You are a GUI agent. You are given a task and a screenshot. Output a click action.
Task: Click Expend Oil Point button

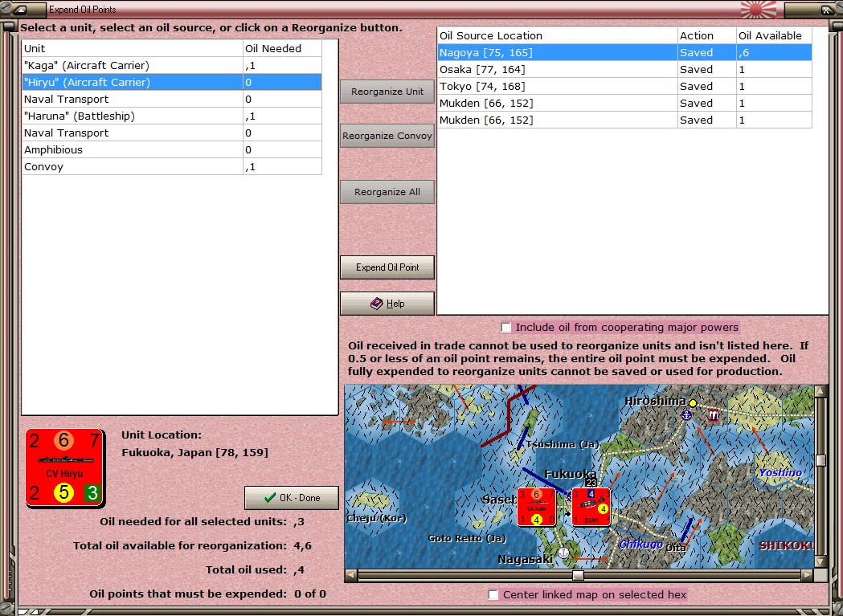pyautogui.click(x=387, y=267)
